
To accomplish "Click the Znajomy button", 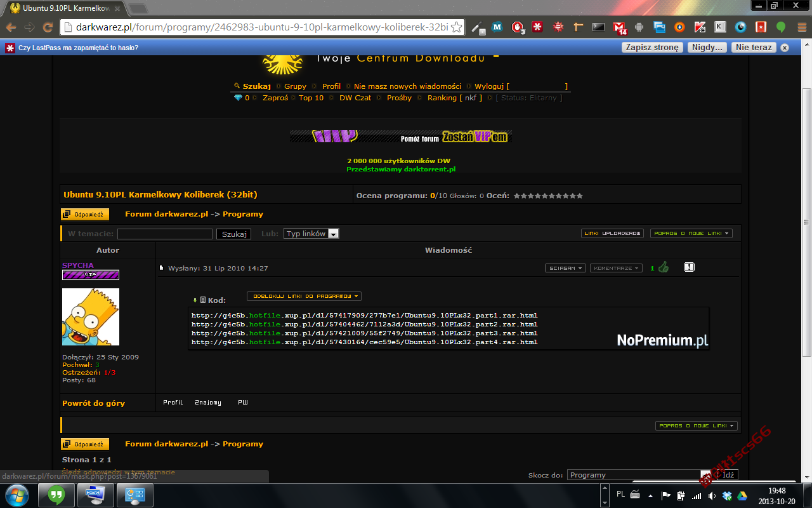I will (208, 403).
